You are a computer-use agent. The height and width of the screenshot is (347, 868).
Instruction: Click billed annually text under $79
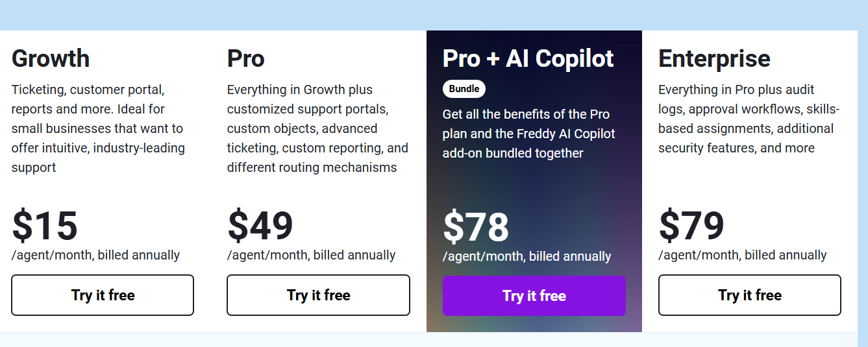[x=743, y=255]
